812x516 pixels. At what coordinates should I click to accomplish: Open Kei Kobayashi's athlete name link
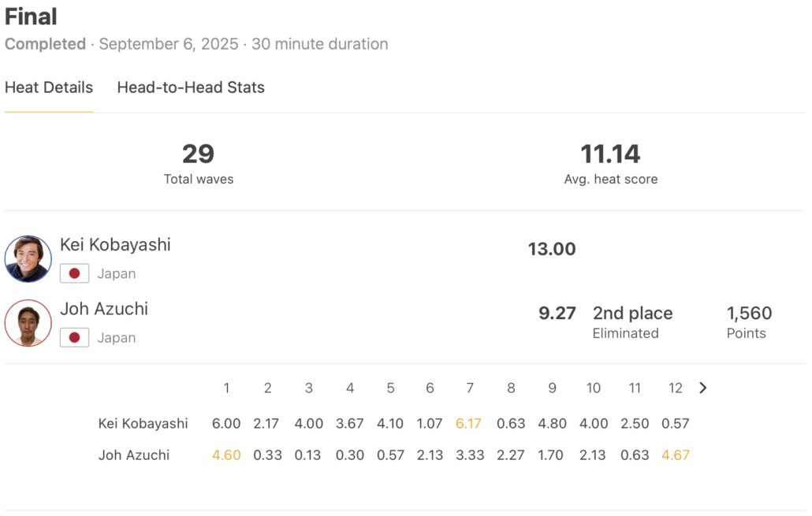pos(115,244)
